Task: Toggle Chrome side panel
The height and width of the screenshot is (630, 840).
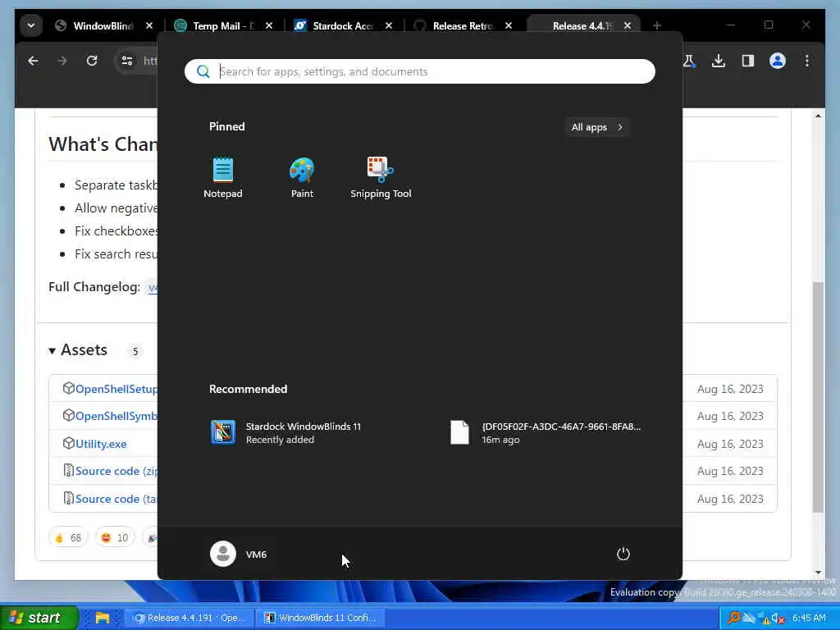Action: point(748,61)
